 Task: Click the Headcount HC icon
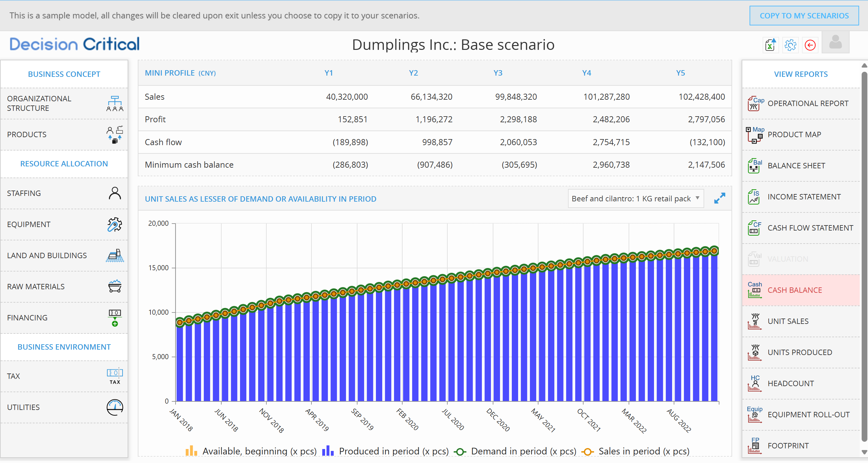click(x=755, y=384)
